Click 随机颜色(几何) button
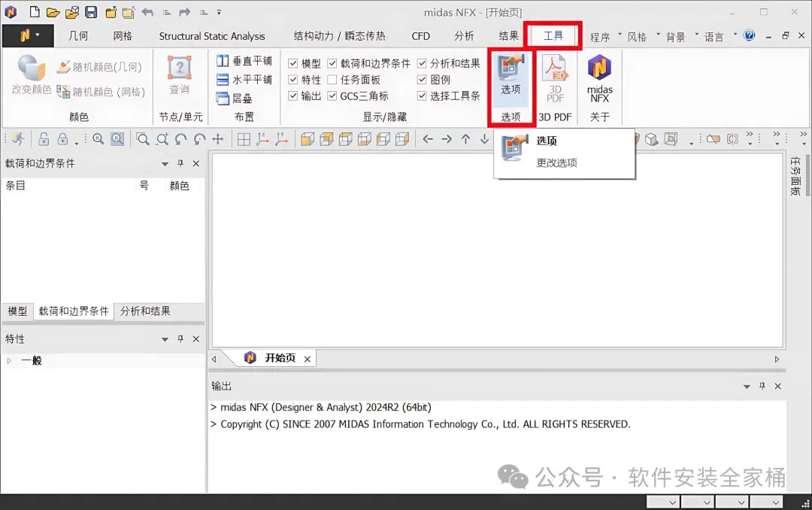Screen dimensions: 812x510 (x=99, y=67)
